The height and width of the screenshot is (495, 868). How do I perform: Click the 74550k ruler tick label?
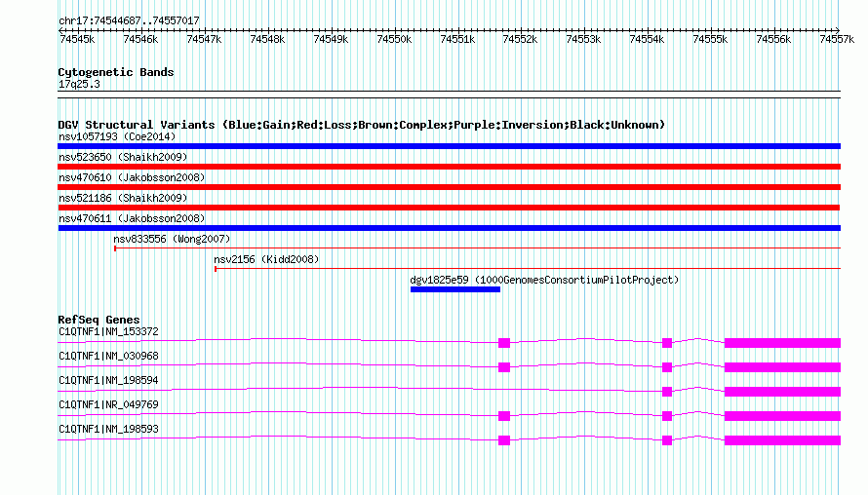[394, 39]
